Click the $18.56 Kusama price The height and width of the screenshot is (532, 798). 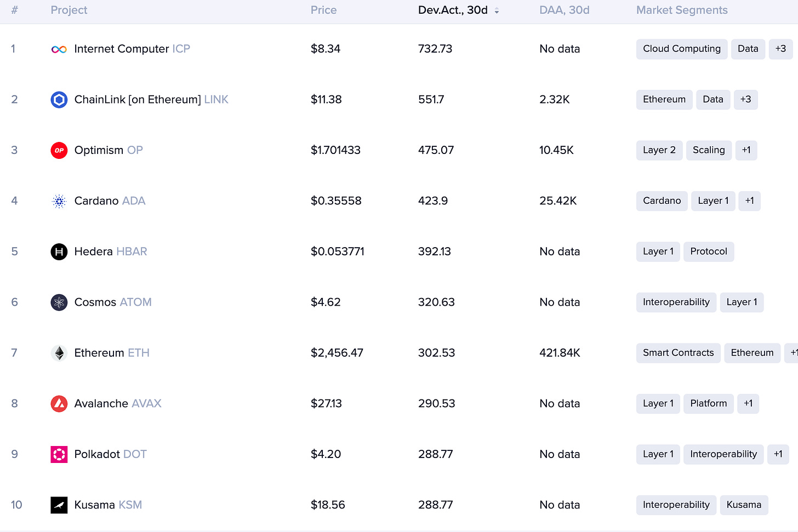click(x=328, y=505)
